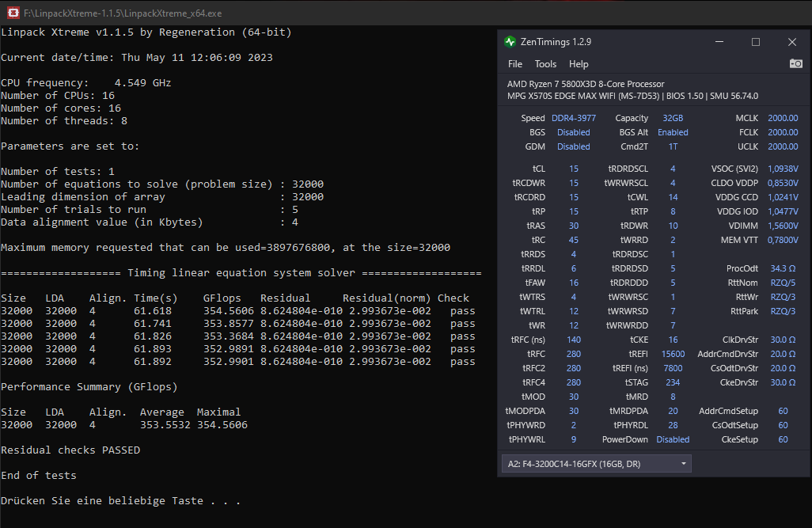Click the last trial GFlops 352.9901
812x528 pixels.
pyautogui.click(x=229, y=362)
